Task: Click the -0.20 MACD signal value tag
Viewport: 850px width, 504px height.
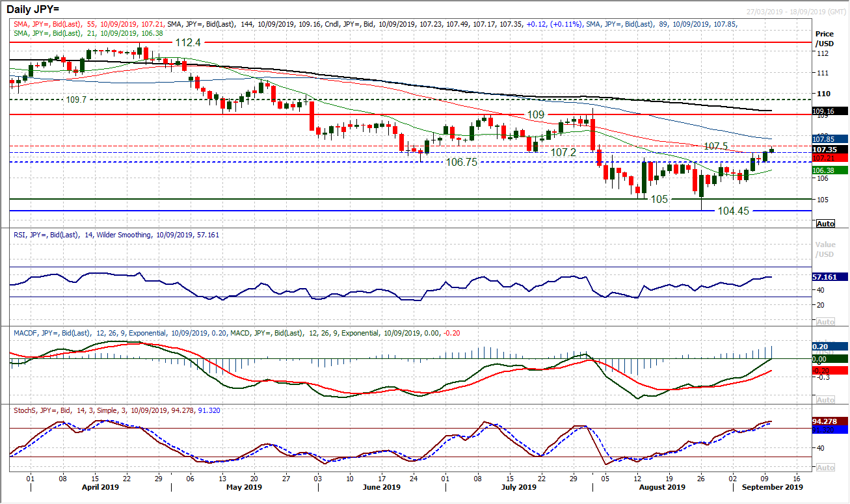Action: [830, 369]
